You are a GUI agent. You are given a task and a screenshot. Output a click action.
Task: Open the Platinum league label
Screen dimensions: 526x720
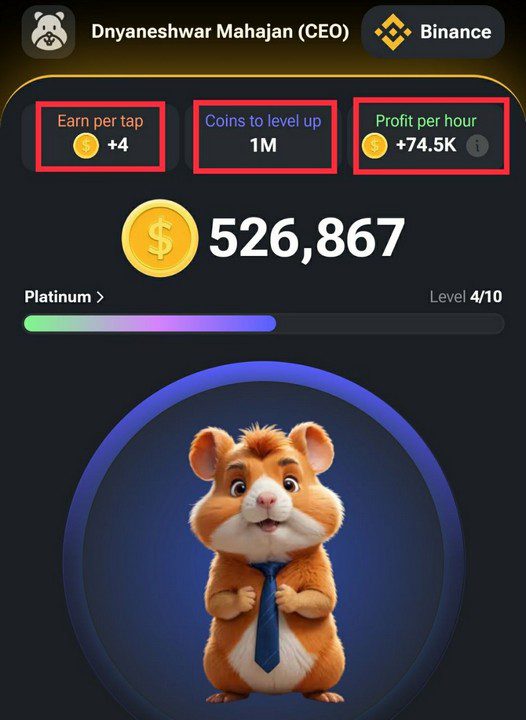pyautogui.click(x=57, y=297)
